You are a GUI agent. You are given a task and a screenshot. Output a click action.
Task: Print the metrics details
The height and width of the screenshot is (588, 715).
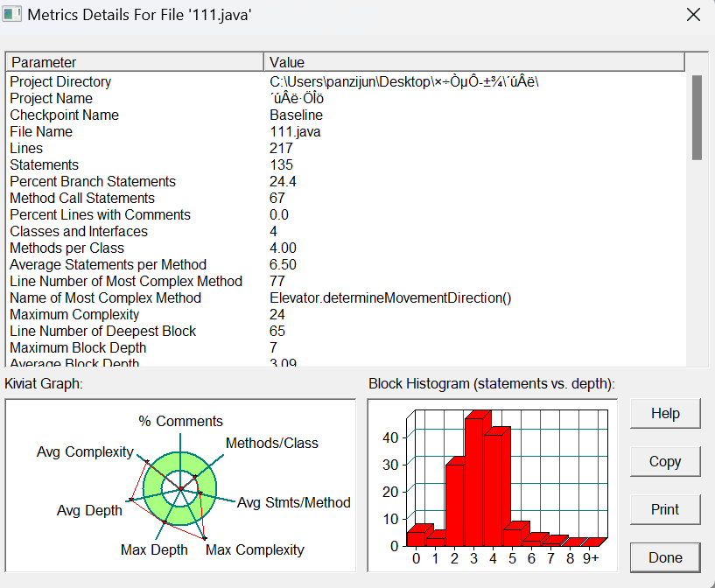[665, 509]
